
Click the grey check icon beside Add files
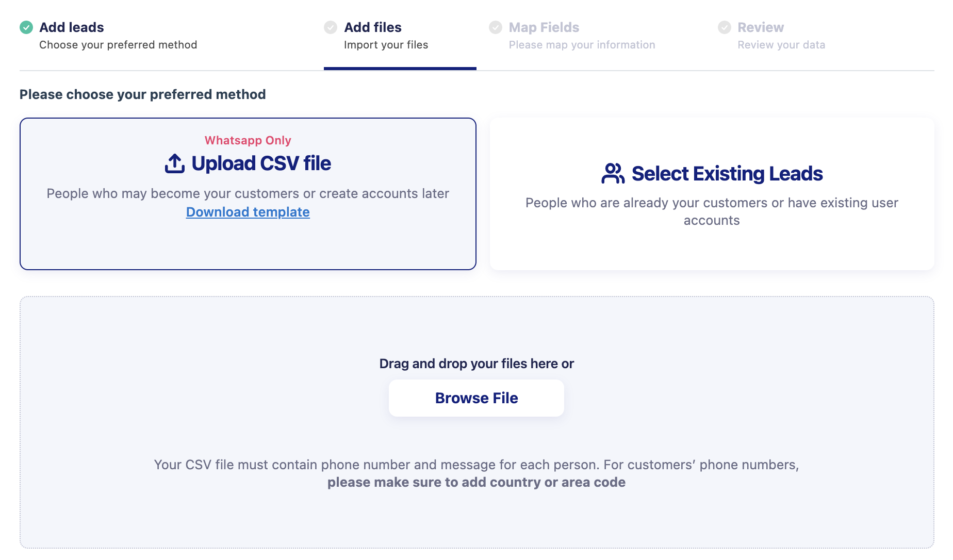tap(331, 27)
